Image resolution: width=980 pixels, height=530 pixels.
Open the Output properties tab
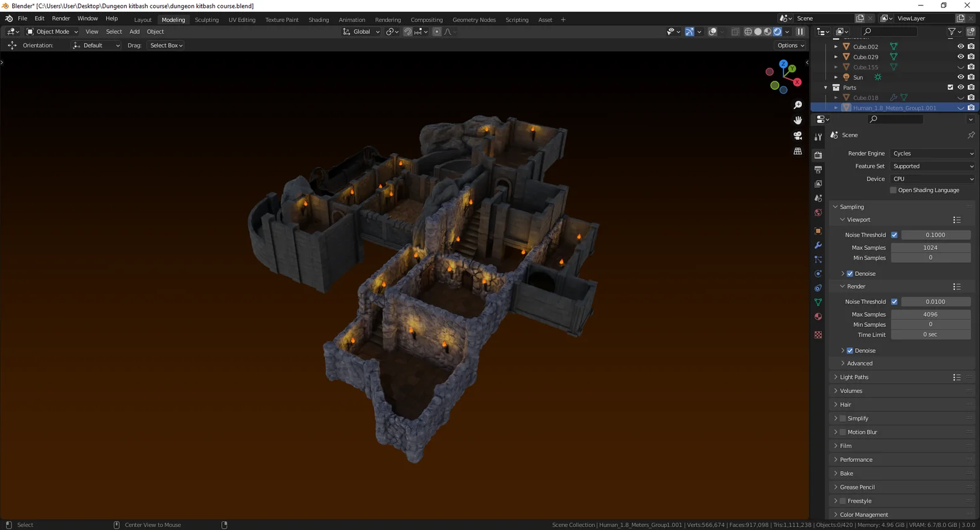(x=818, y=170)
